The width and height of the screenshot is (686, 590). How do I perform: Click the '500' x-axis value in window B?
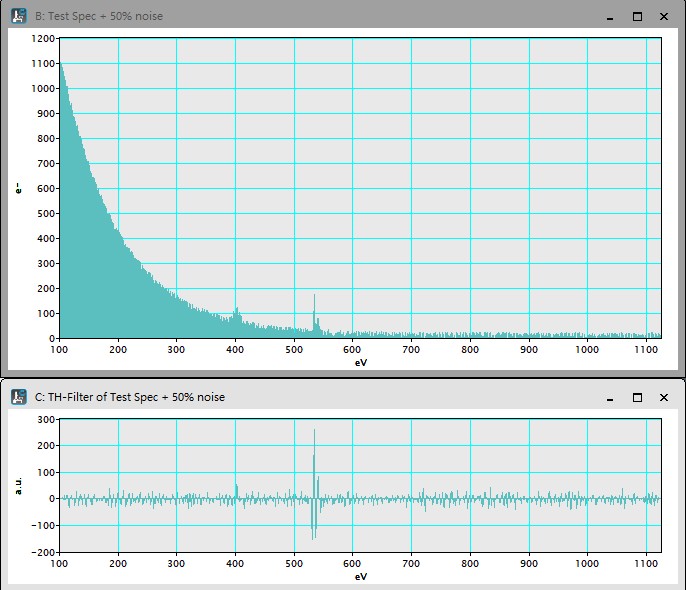294,349
